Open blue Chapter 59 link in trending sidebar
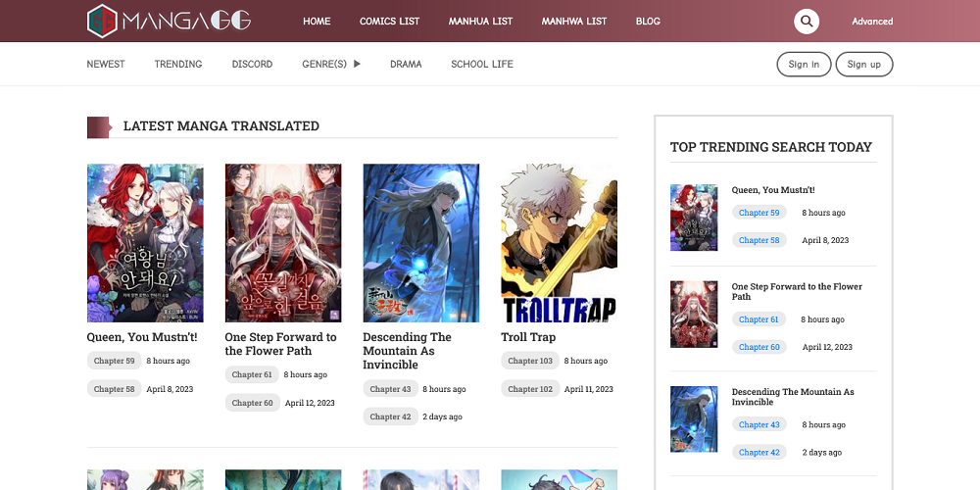This screenshot has height=490, width=980. (x=759, y=213)
